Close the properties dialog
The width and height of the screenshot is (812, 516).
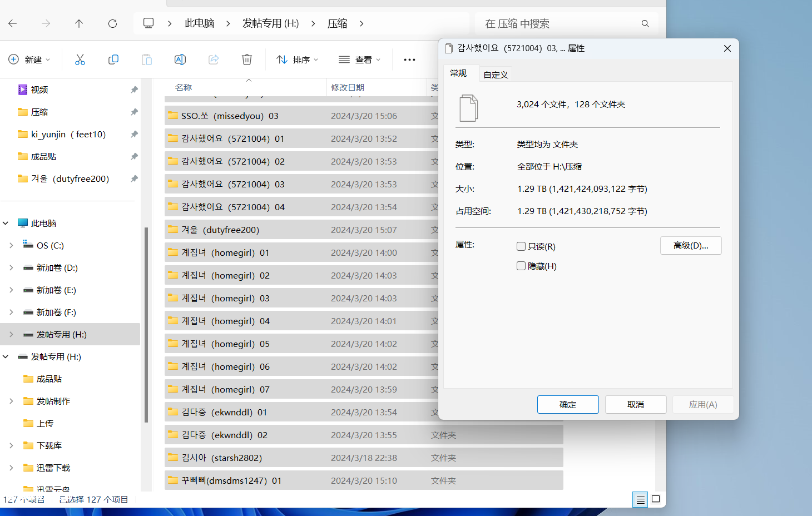click(727, 48)
